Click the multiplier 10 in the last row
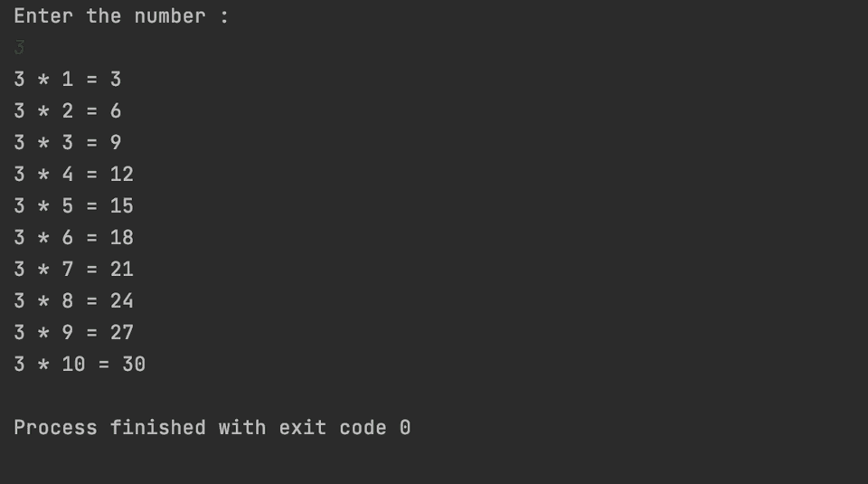868x484 pixels. [x=73, y=365]
